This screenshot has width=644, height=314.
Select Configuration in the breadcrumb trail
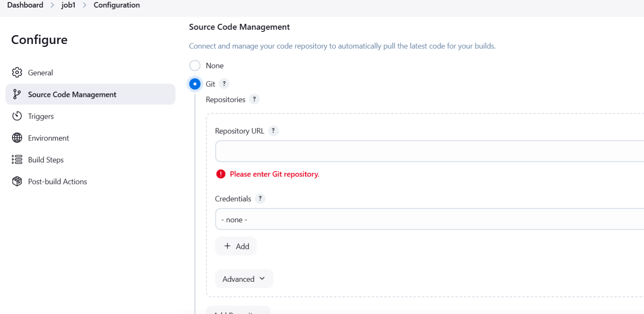117,5
